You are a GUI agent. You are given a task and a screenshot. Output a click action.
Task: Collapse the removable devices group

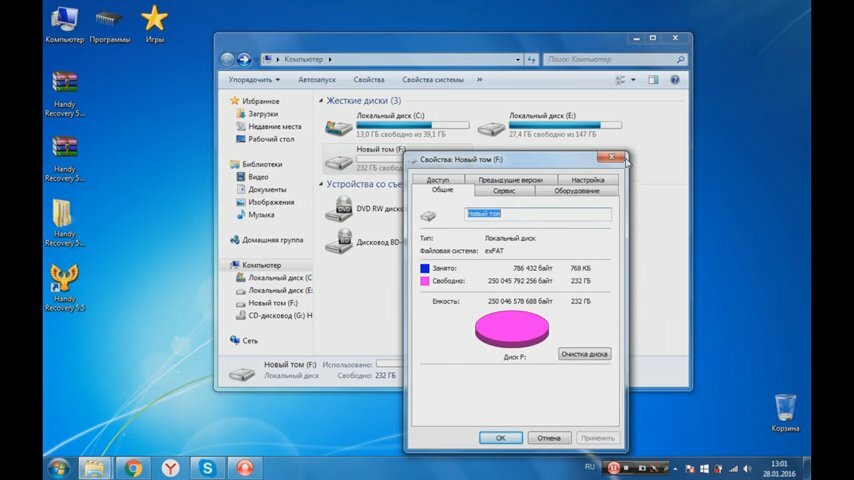pyautogui.click(x=321, y=184)
